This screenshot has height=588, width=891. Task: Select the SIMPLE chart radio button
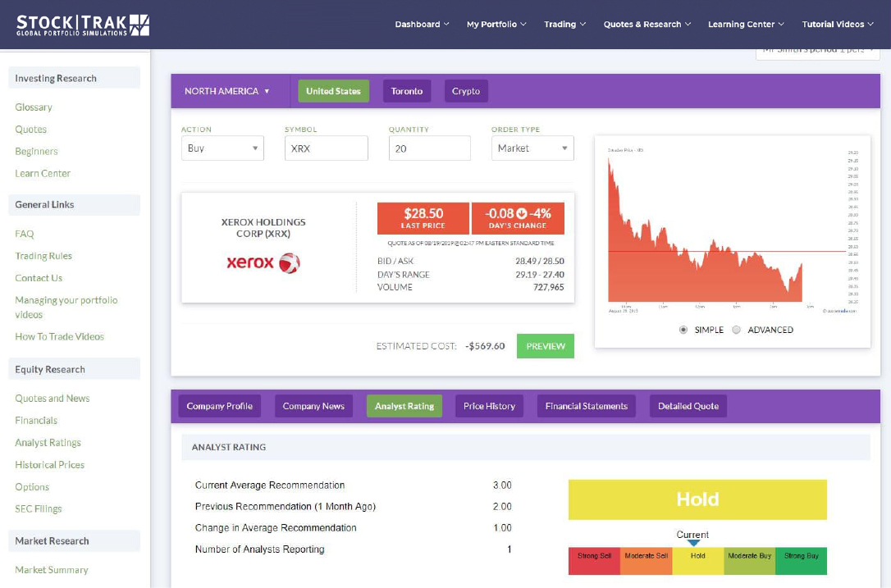(x=683, y=330)
